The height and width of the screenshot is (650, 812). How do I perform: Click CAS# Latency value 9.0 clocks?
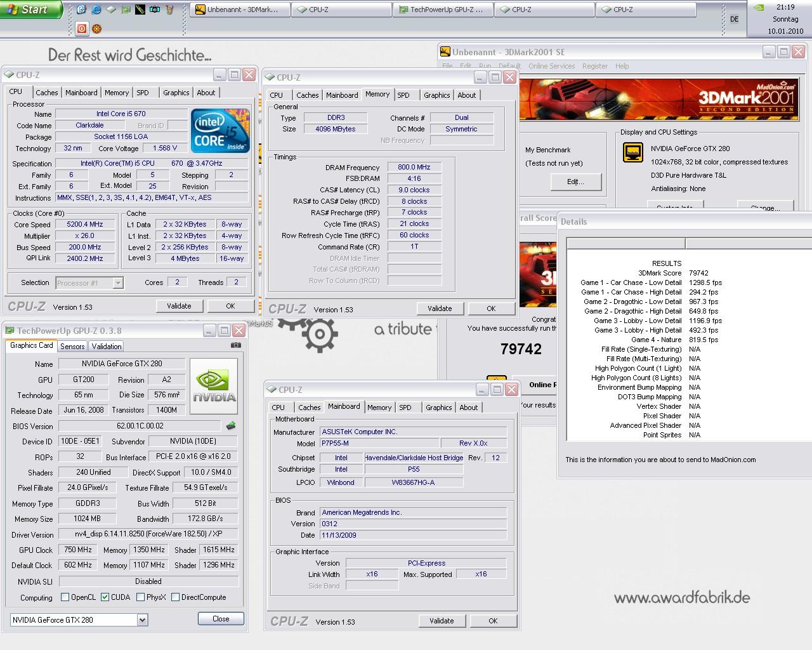(414, 190)
